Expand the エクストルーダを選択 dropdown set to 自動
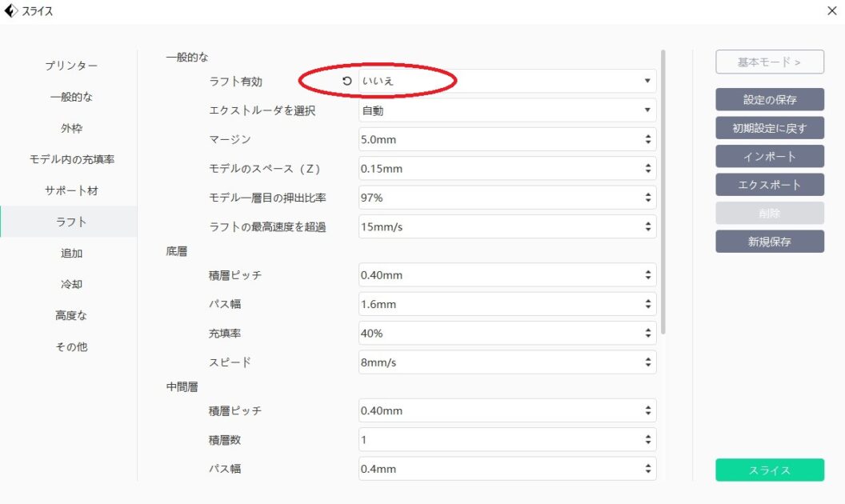Image resolution: width=845 pixels, height=504 pixels. coord(507,110)
